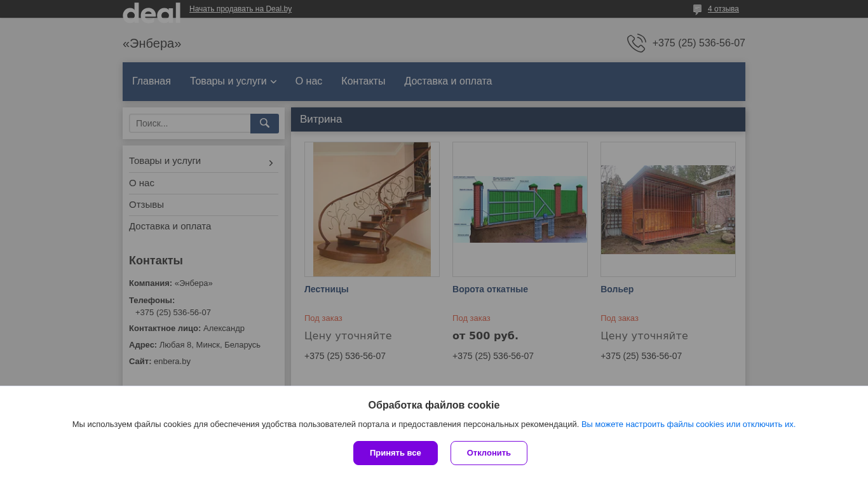Viewport: 868px width, 488px height.
Task: Open the Вольер enclosure photo
Action: pyautogui.click(x=668, y=209)
